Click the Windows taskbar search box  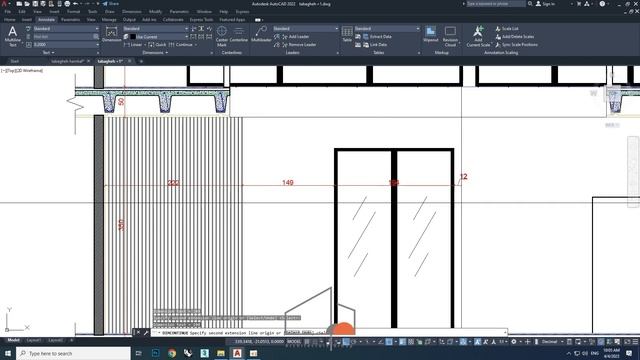[x=73, y=353]
